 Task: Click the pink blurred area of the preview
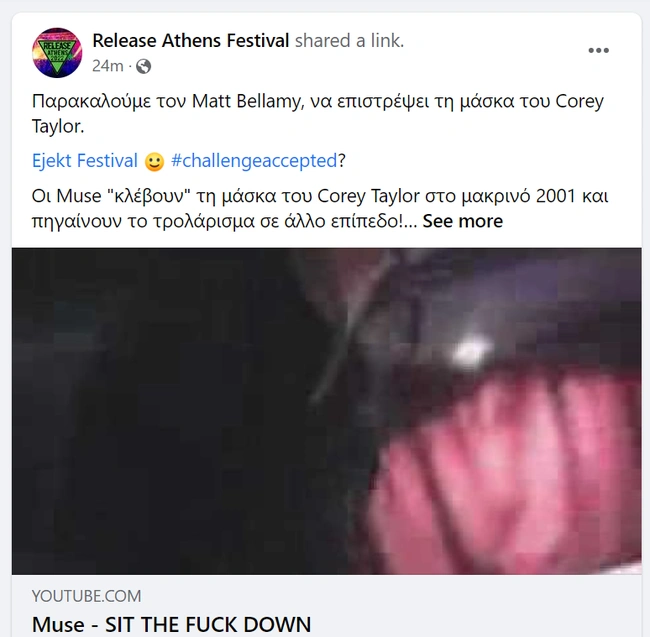click(x=500, y=470)
